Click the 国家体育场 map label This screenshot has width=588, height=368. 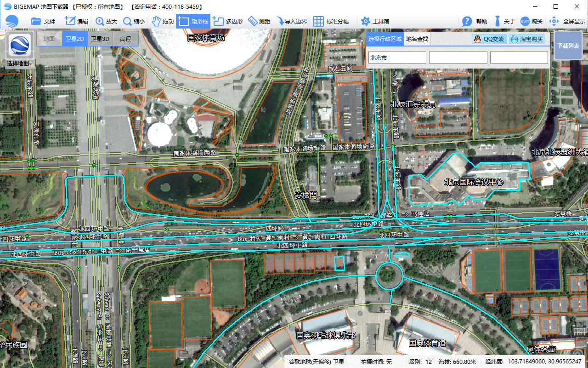206,37
